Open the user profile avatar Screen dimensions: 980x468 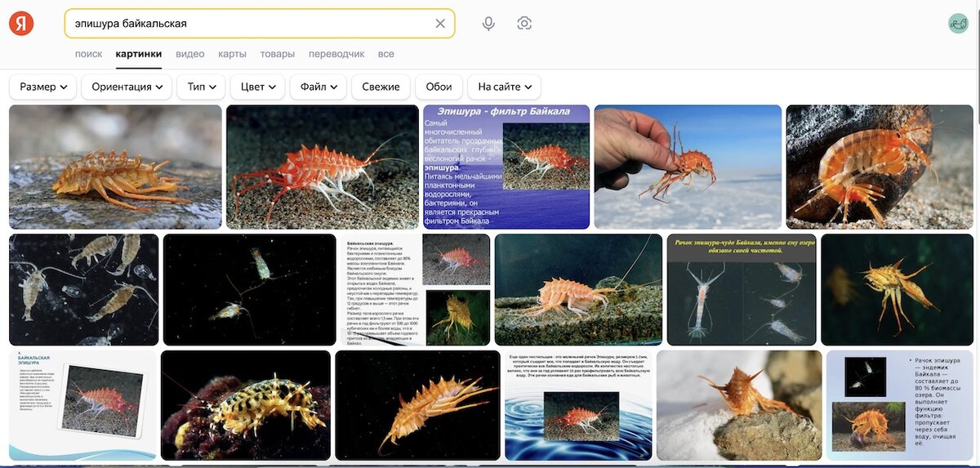pyautogui.click(x=958, y=24)
